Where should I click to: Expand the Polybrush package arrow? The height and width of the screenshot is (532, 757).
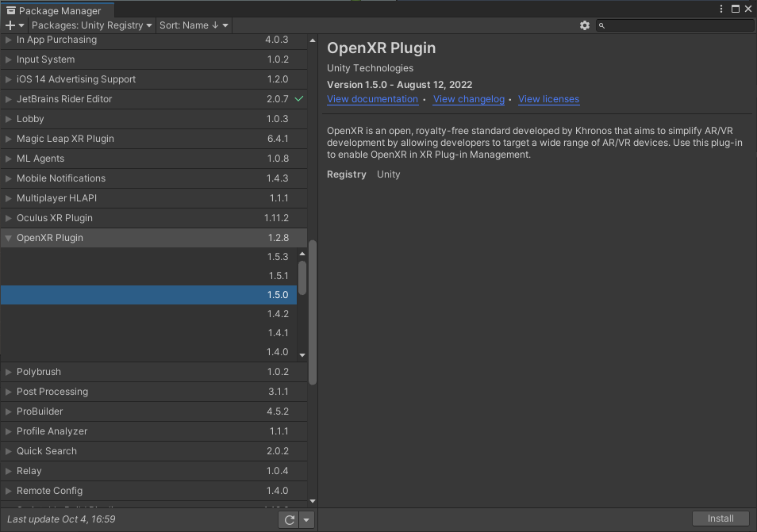(x=8, y=372)
